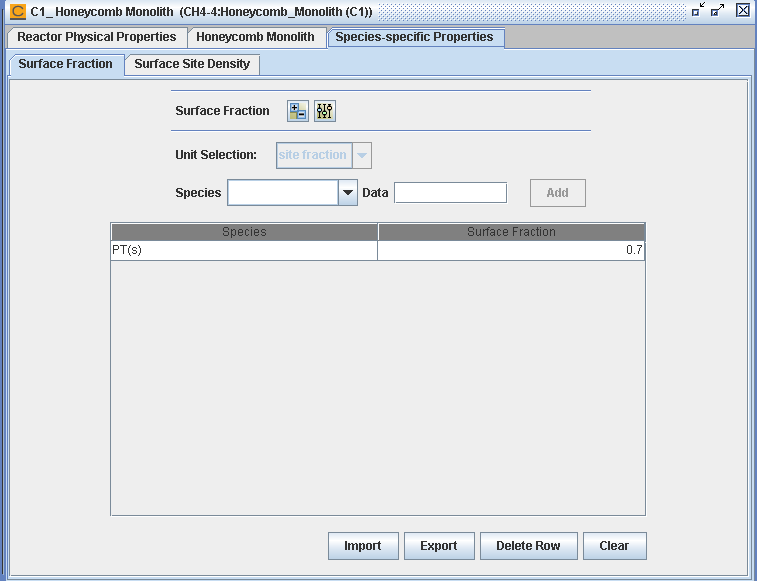Screen dimensions: 757x581
Task: Open the Honeycomb Monolith tab
Action: pos(255,37)
